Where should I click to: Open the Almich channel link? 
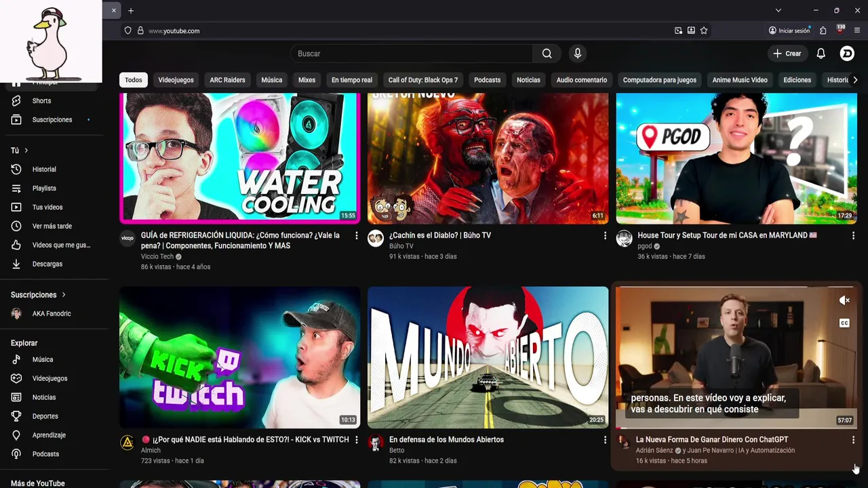point(151,450)
